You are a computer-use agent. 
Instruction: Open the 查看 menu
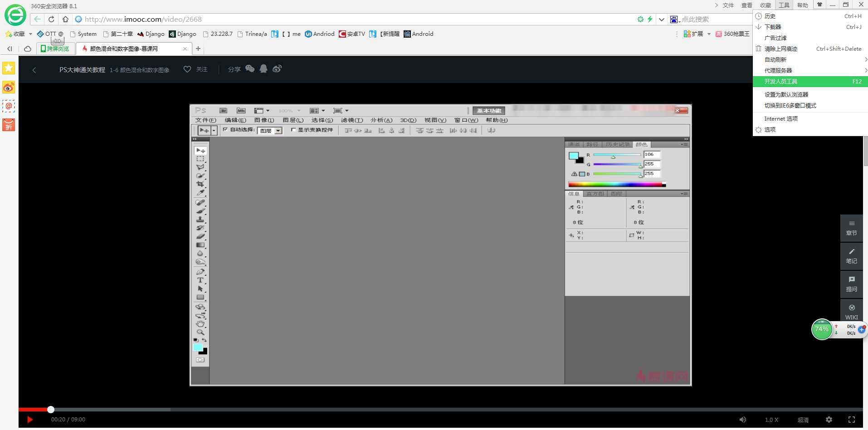pyautogui.click(x=747, y=5)
